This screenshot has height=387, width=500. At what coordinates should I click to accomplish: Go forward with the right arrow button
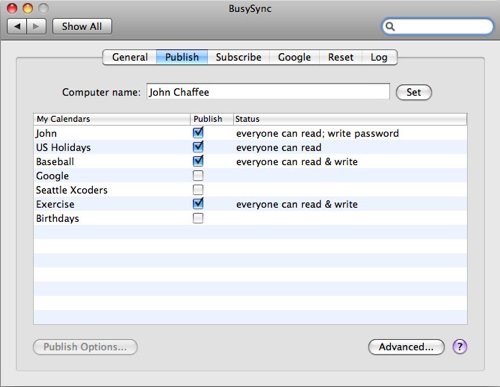(36, 26)
